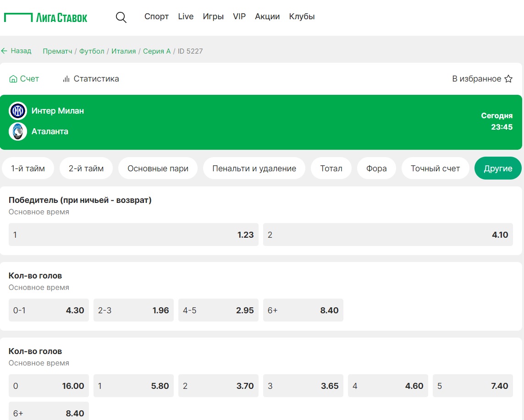Screen dimensions: 524x420
Task: Click the home icon beside Счет
Action: tap(13, 79)
